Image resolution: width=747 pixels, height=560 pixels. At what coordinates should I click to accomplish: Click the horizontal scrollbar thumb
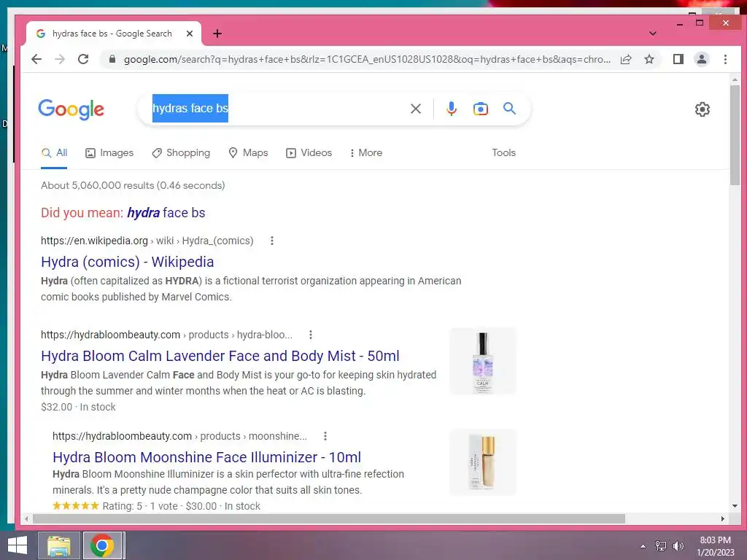pyautogui.click(x=329, y=518)
